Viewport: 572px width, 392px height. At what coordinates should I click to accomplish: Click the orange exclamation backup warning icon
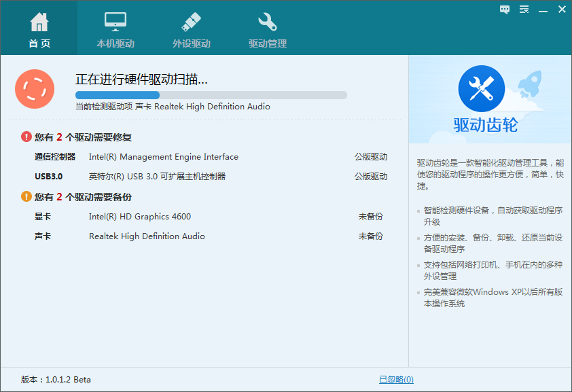click(26, 196)
